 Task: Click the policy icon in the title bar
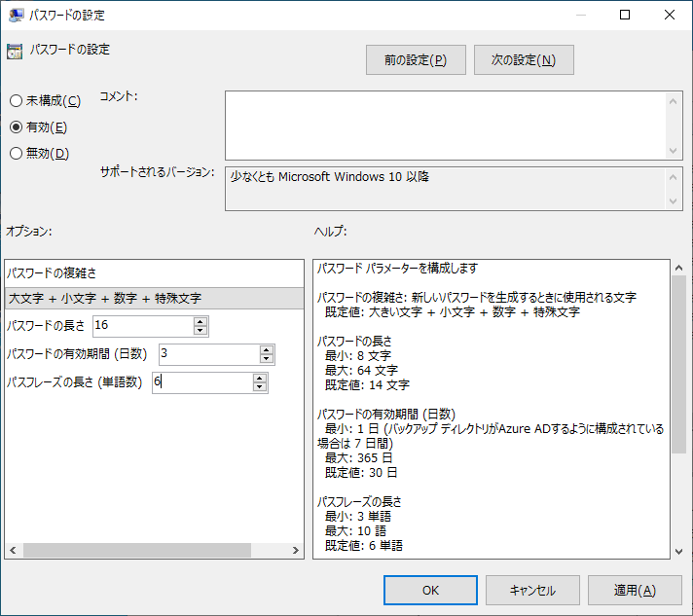pyautogui.click(x=17, y=15)
